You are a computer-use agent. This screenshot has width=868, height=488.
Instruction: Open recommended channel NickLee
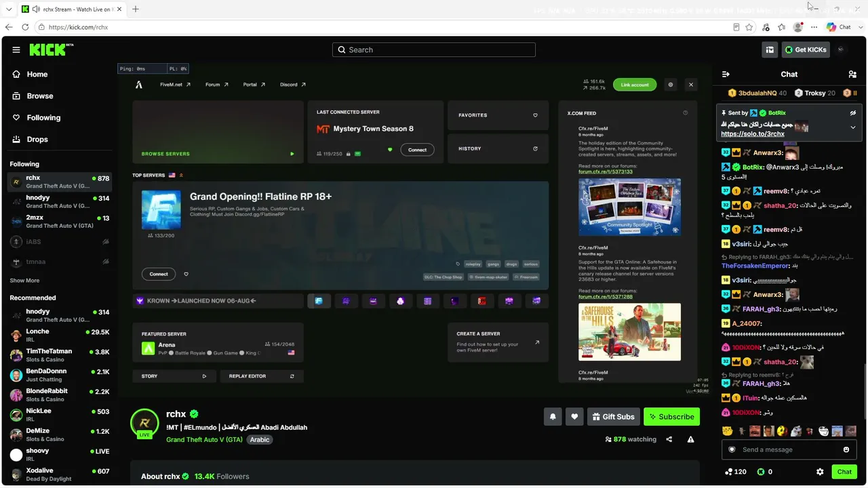tap(59, 415)
